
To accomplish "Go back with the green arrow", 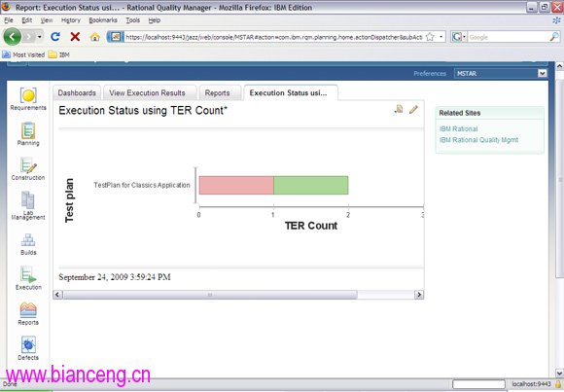I will (x=13, y=37).
